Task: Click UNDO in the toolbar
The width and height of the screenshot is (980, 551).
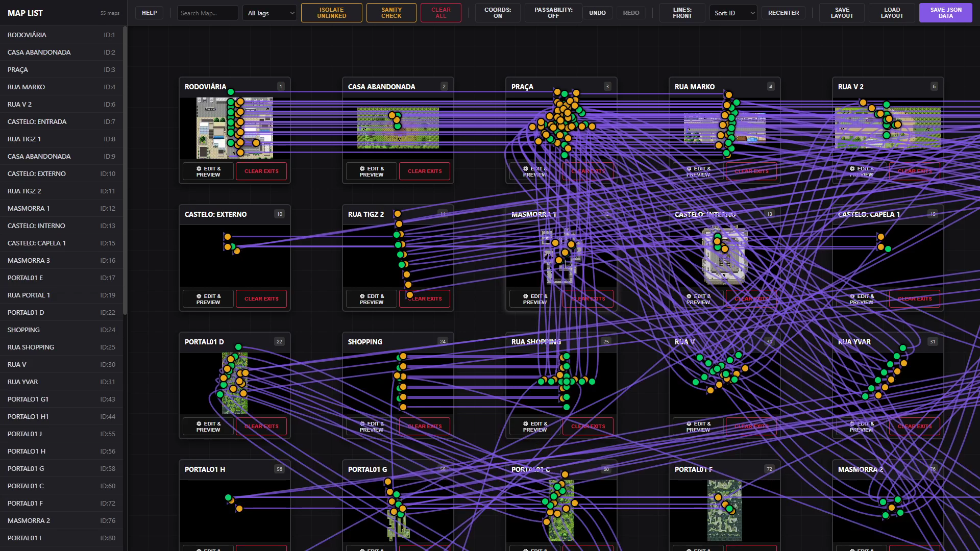Action: coord(598,13)
